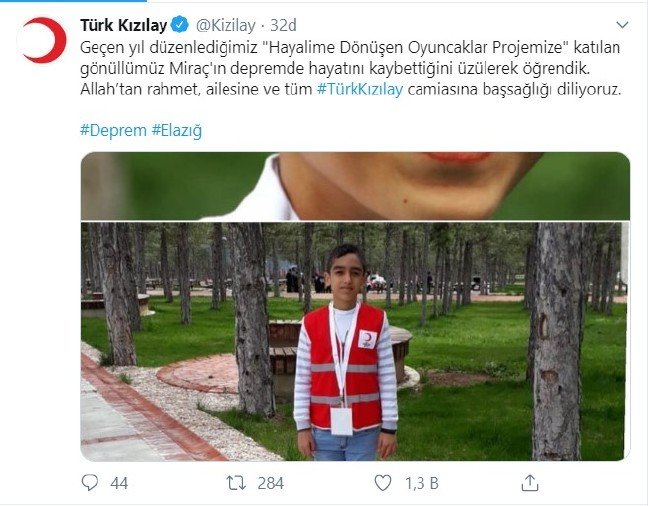This screenshot has height=506, width=648.
Task: Click the share upload icon
Action: (x=529, y=482)
